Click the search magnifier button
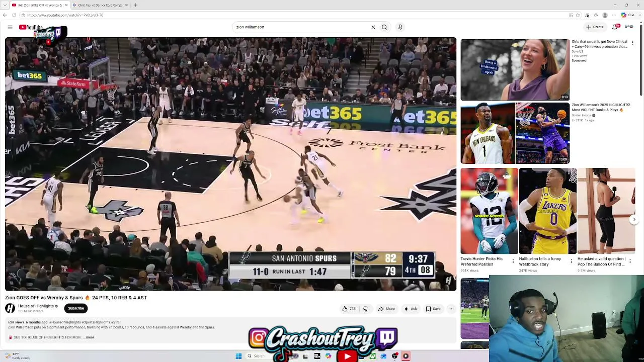 click(x=384, y=27)
